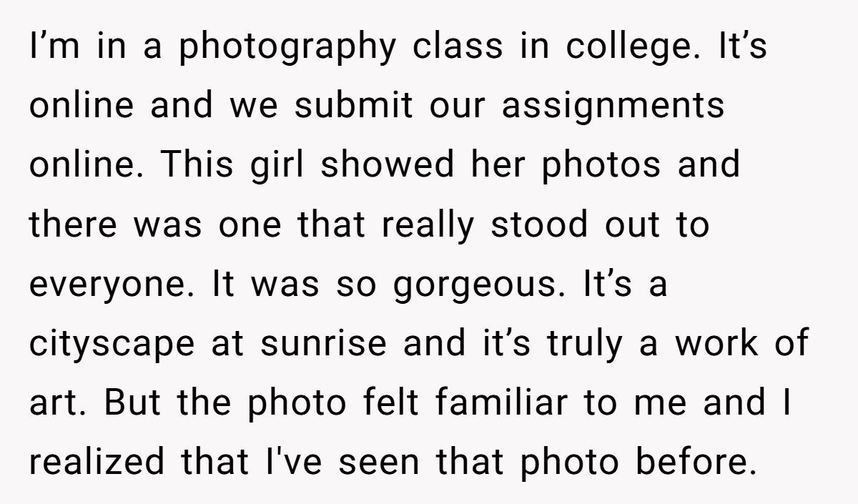Click the word "sunrise"
The image size is (858, 504).
(324, 343)
